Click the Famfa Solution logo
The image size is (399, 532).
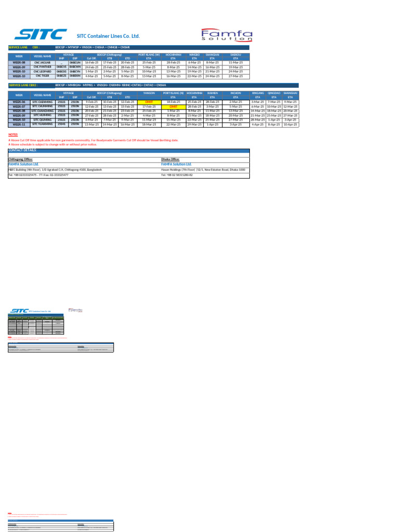227,35
